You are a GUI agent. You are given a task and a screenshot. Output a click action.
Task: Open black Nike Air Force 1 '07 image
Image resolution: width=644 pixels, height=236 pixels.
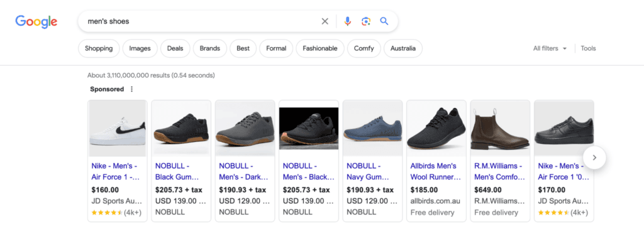click(x=564, y=128)
